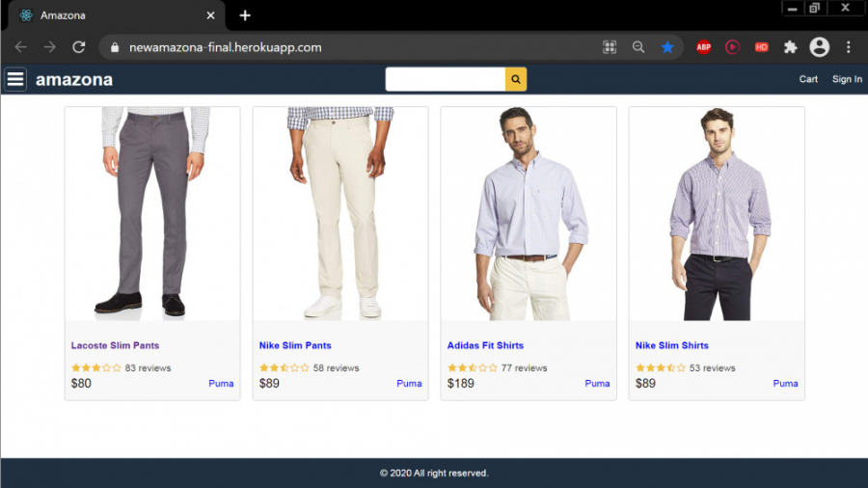This screenshot has width=868, height=488.
Task: Click Puma link on Lacoste Slim Pants card
Action: 221,384
